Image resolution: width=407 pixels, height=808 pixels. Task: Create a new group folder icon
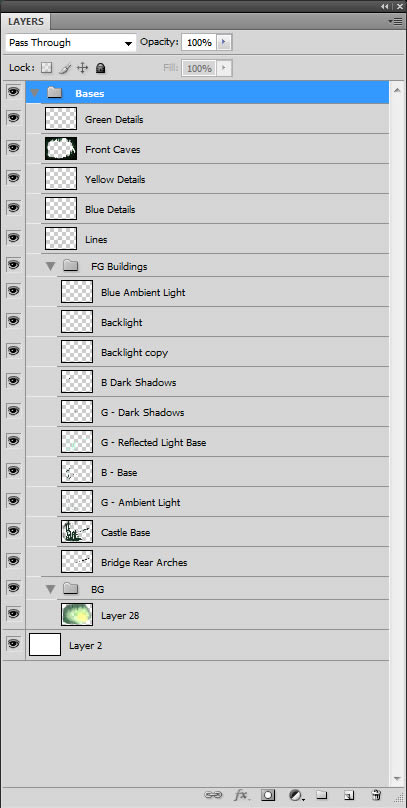click(321, 794)
